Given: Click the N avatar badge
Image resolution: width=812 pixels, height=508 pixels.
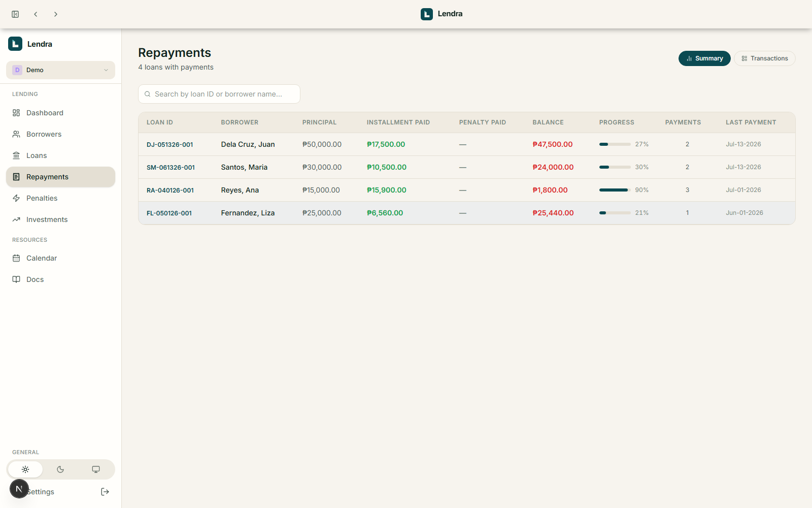Looking at the screenshot, I should click(19, 489).
